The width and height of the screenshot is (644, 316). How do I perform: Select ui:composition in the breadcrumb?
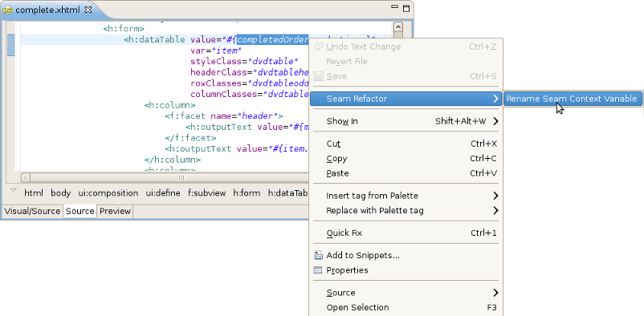pyautogui.click(x=108, y=192)
